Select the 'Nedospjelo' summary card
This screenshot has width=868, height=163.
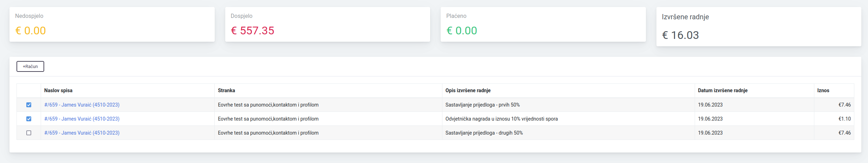112,25
